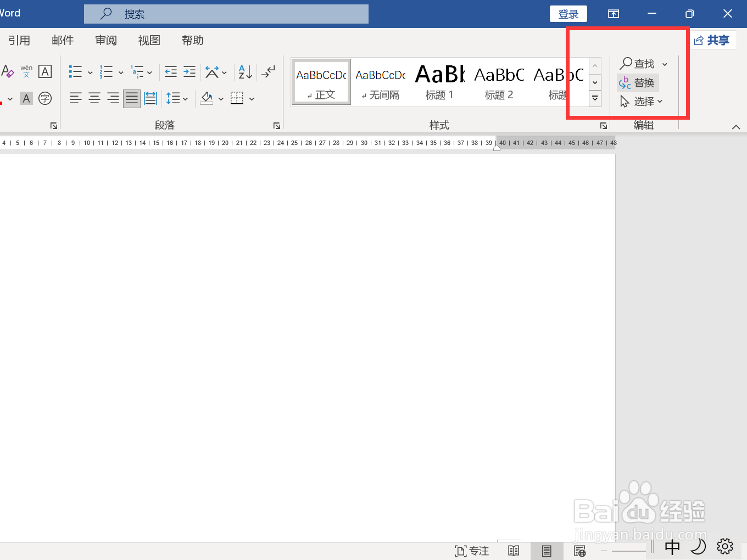Click the 搜索 search box
This screenshot has height=560, width=747.
tap(226, 14)
